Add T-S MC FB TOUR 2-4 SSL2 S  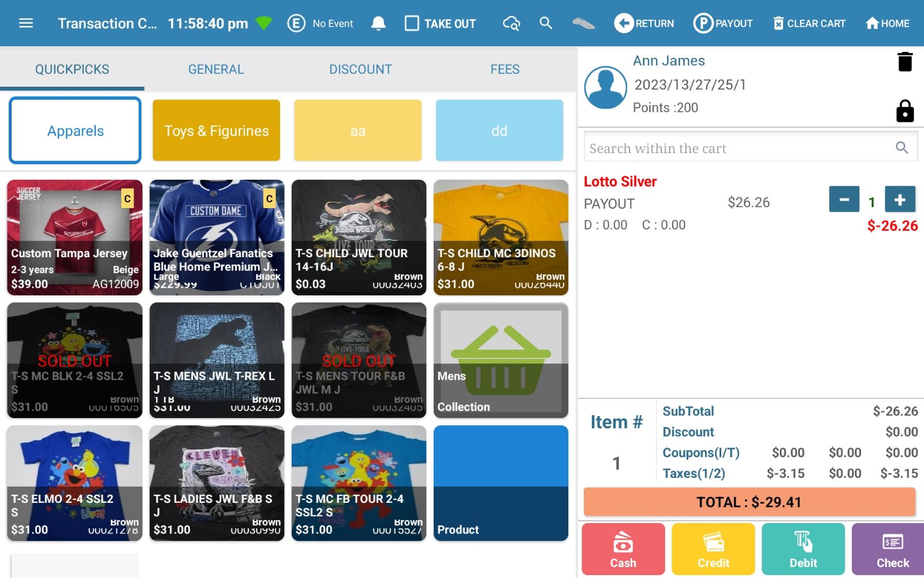359,483
